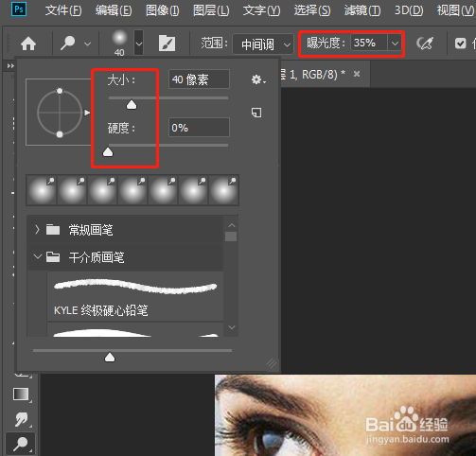The image size is (476, 456).
Task: Enable the airbrush build-up icon
Action: (425, 44)
